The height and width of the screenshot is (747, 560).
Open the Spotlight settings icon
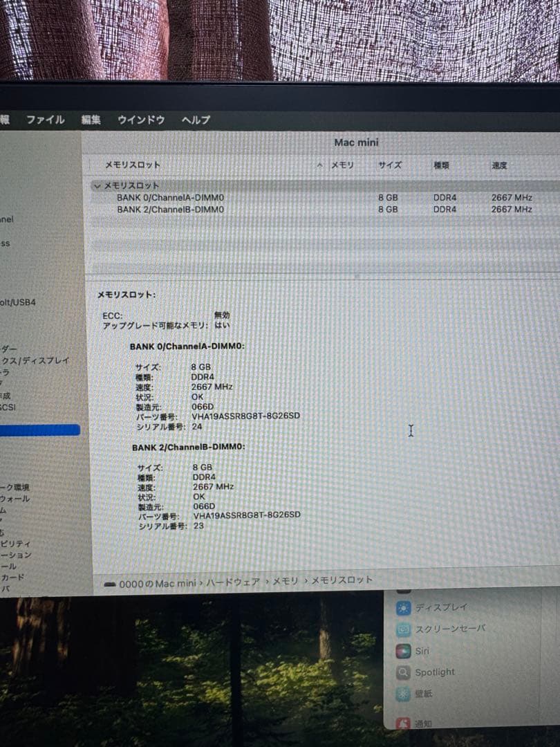pos(404,672)
